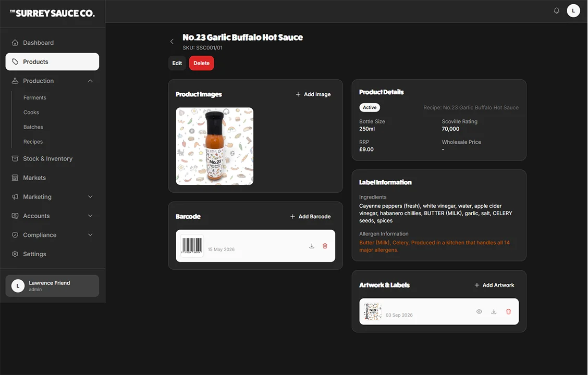Click the Production flask icon

[15, 81]
